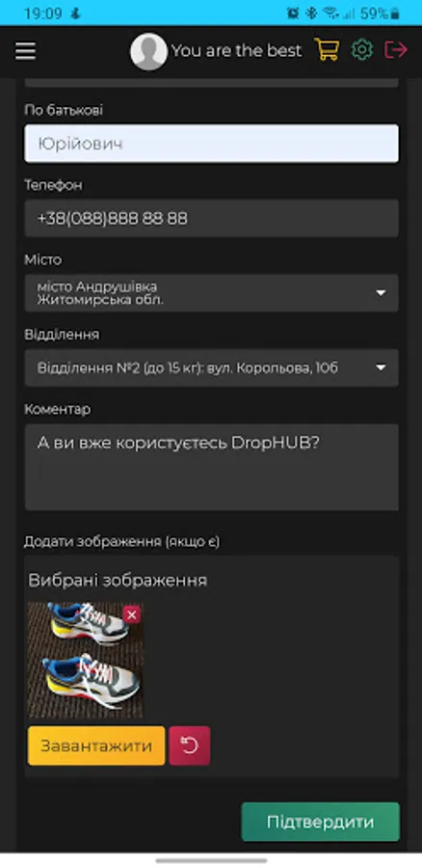The width and height of the screenshot is (422, 868).
Task: Open the yellow shopping cart
Action: click(327, 50)
